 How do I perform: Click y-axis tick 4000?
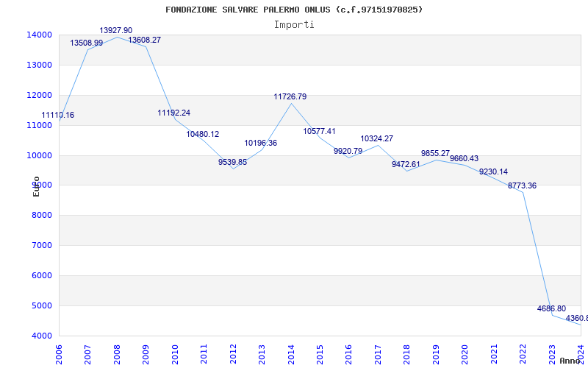pos(41,336)
